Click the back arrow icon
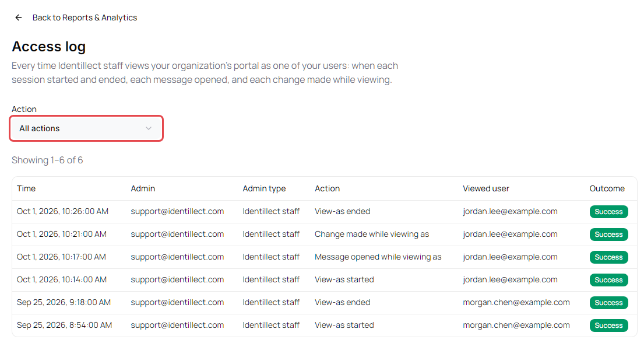 click(19, 17)
